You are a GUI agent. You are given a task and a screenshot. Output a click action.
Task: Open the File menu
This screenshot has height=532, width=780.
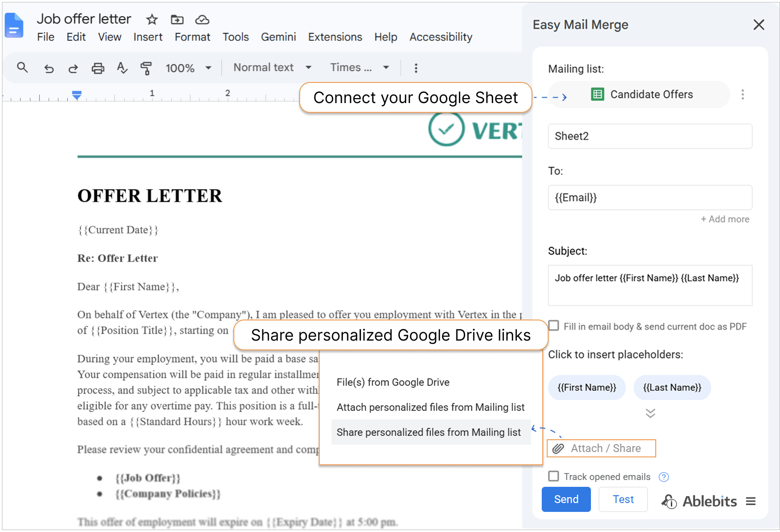point(46,37)
